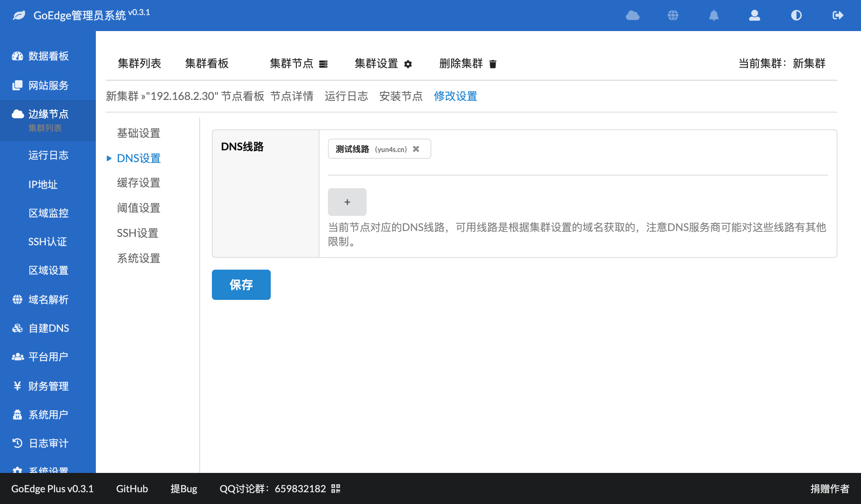Open the cloud icon in top header

pyautogui.click(x=632, y=16)
